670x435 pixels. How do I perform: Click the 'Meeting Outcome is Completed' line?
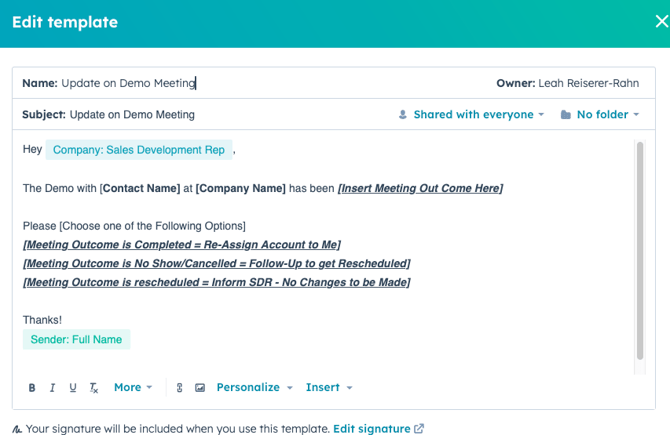pyautogui.click(x=182, y=245)
